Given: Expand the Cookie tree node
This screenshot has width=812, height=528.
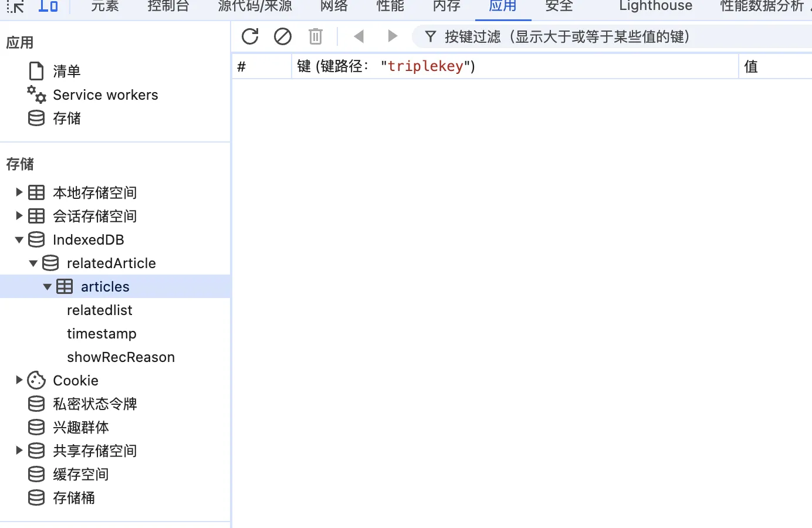Looking at the screenshot, I should click(19, 380).
